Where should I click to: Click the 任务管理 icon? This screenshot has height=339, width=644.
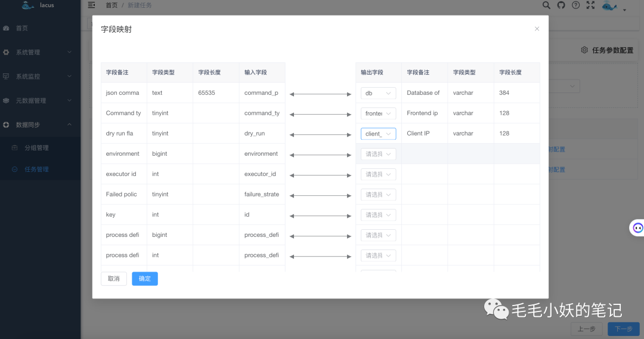point(15,169)
